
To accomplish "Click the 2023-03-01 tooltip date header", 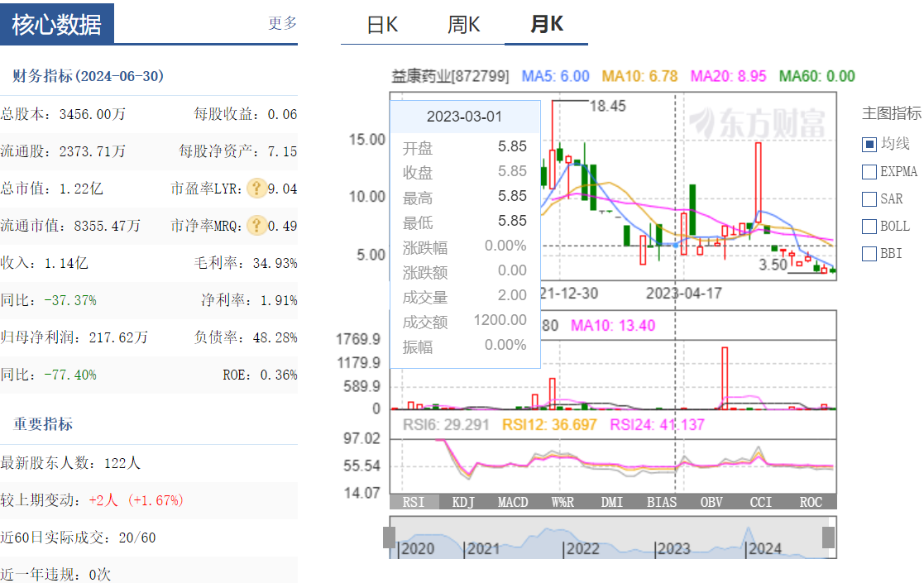I will click(x=464, y=117).
